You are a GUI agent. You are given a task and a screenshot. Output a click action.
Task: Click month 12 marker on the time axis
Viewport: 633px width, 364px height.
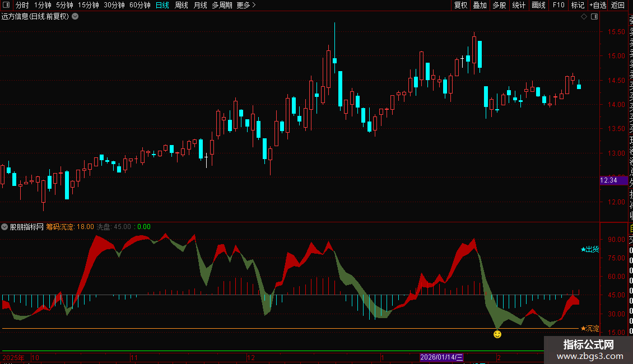(251, 357)
